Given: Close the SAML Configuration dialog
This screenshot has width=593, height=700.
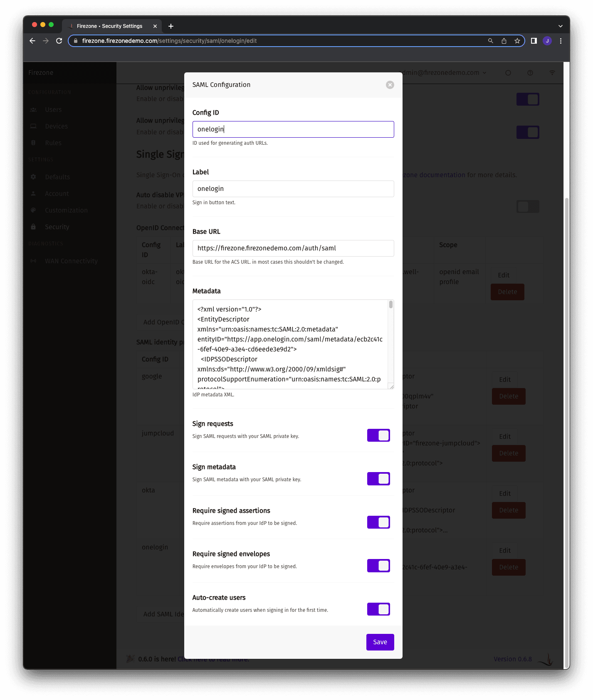Looking at the screenshot, I should 390,85.
